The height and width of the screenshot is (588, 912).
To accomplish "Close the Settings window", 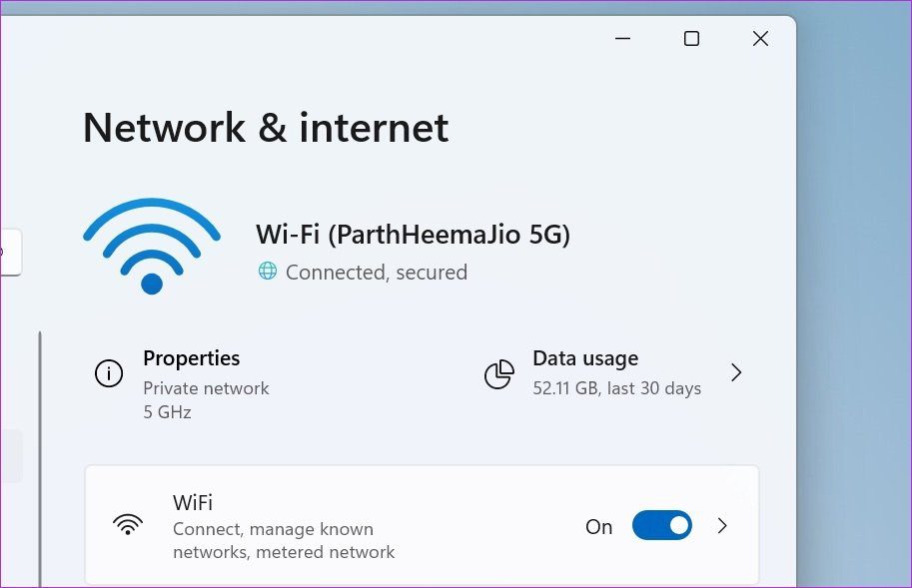I will [x=760, y=38].
